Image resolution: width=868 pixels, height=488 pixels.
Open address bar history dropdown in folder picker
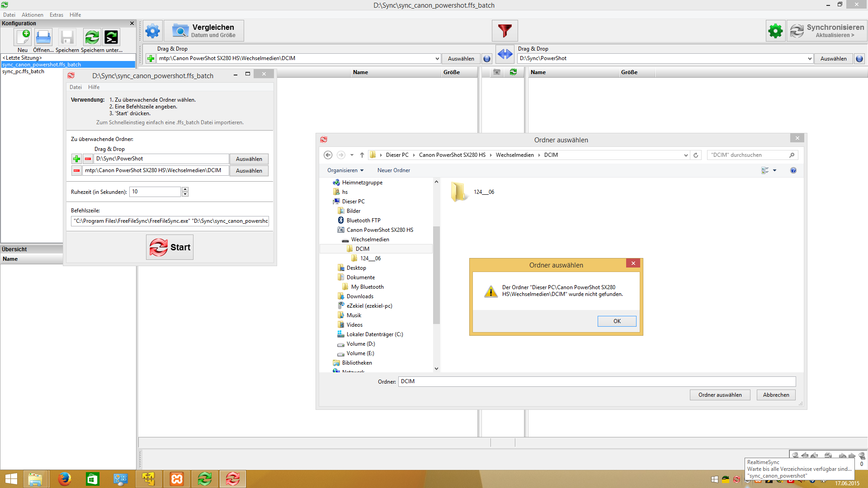686,155
